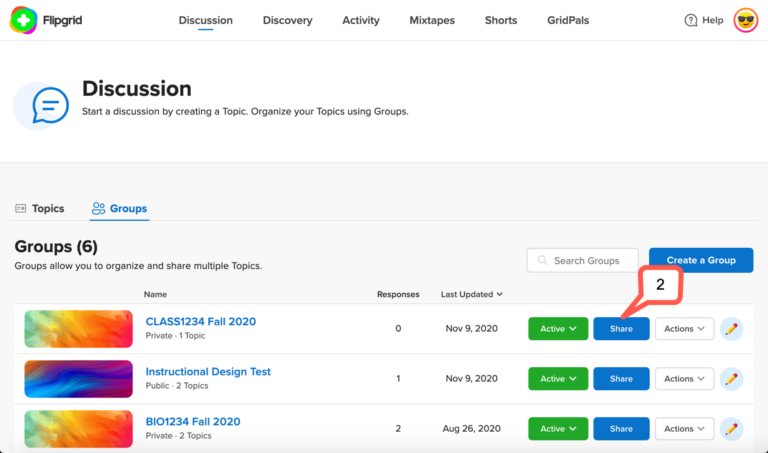The width and height of the screenshot is (768, 453).
Task: Click the magnifier icon in Search Groups
Action: 542,260
